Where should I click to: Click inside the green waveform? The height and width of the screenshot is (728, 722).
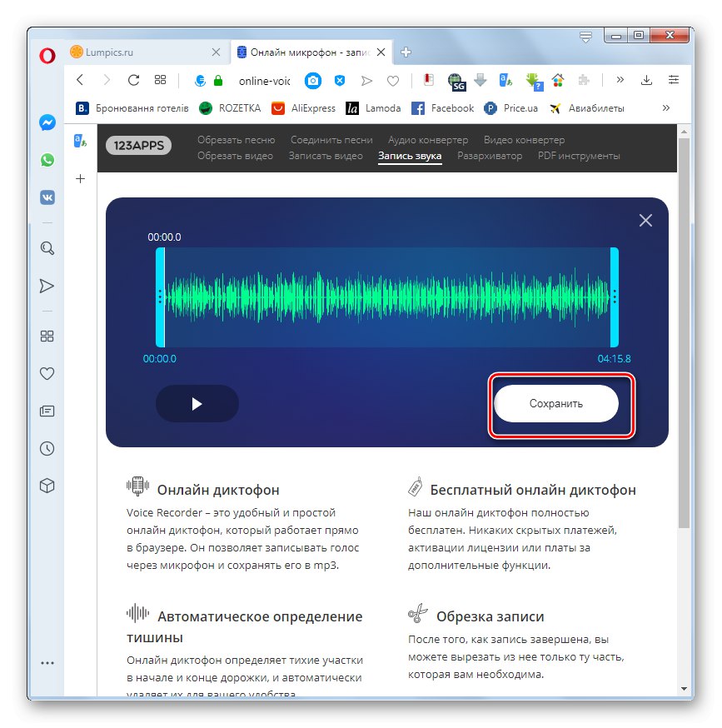click(x=387, y=297)
